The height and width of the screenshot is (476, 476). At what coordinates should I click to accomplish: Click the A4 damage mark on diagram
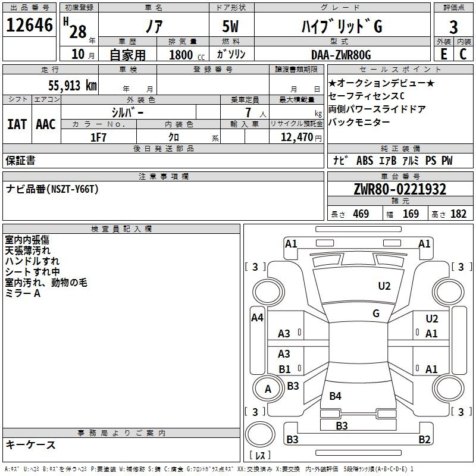[257, 318]
